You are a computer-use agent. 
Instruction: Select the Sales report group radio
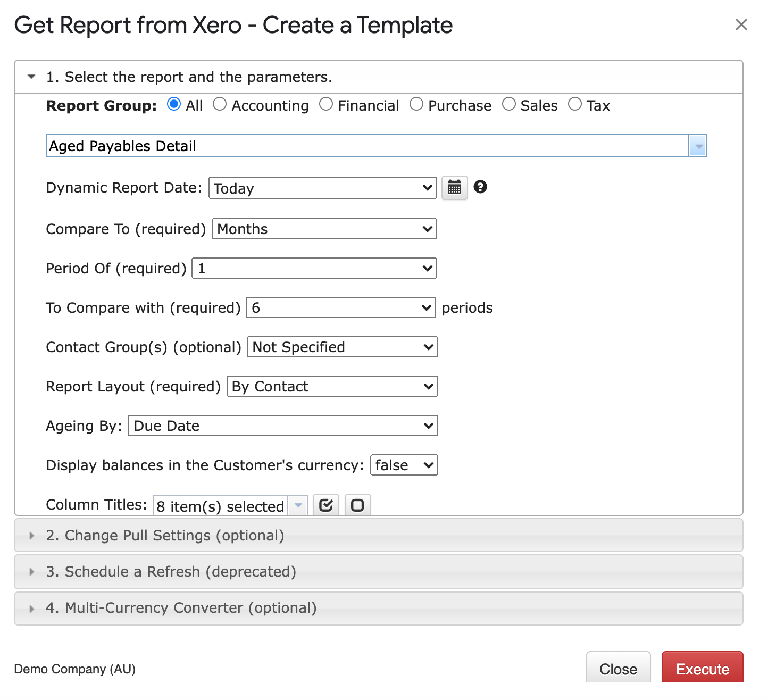pos(509,104)
